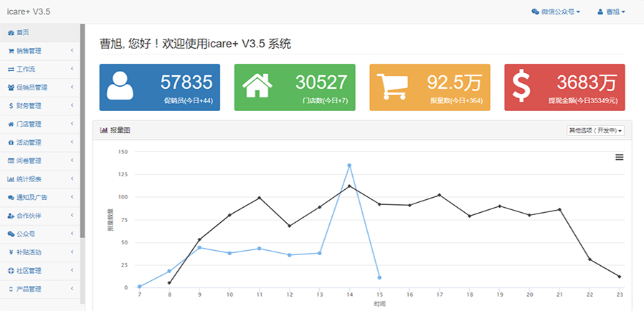Click the add-user icon beside 合作伙伴
The image size is (644, 311).
[x=11, y=216]
